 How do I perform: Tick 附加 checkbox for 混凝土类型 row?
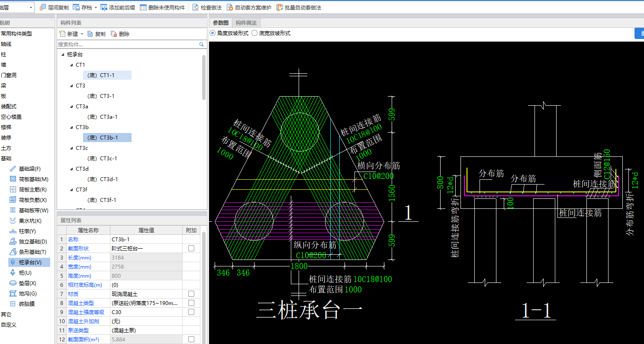[x=191, y=303]
